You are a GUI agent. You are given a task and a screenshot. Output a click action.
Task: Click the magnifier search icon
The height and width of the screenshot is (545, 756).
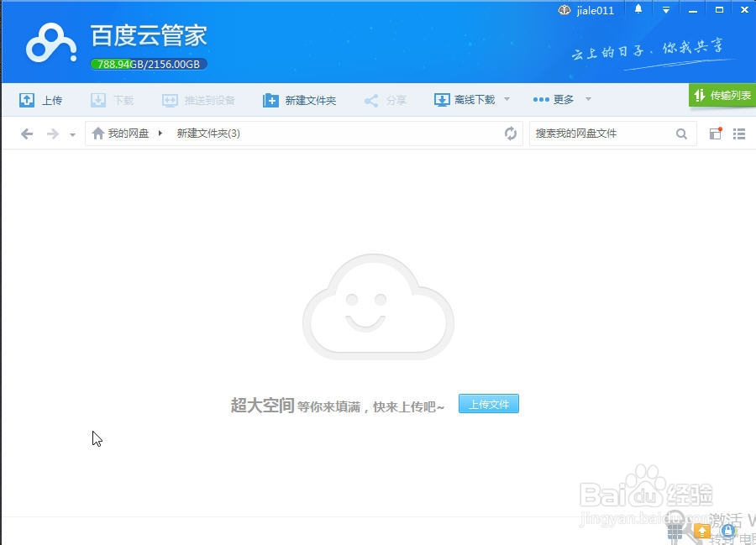tap(681, 134)
